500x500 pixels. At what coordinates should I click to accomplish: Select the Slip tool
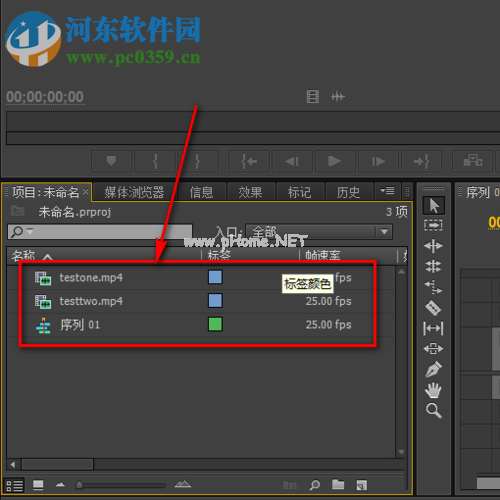click(433, 328)
